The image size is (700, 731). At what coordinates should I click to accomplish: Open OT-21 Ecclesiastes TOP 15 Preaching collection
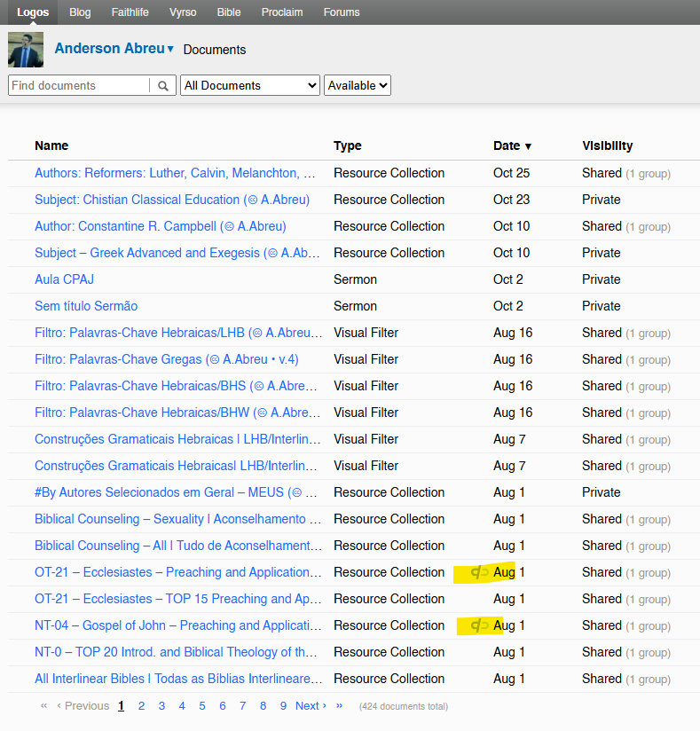[178, 599]
